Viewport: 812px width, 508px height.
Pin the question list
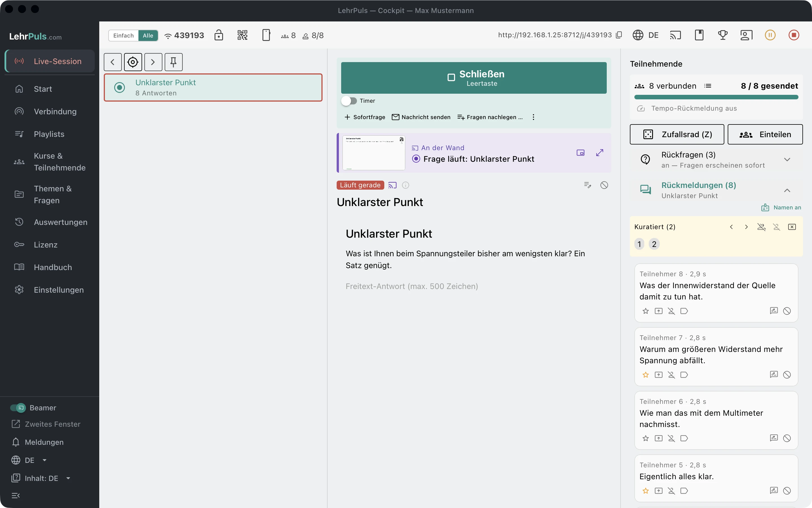coord(173,62)
